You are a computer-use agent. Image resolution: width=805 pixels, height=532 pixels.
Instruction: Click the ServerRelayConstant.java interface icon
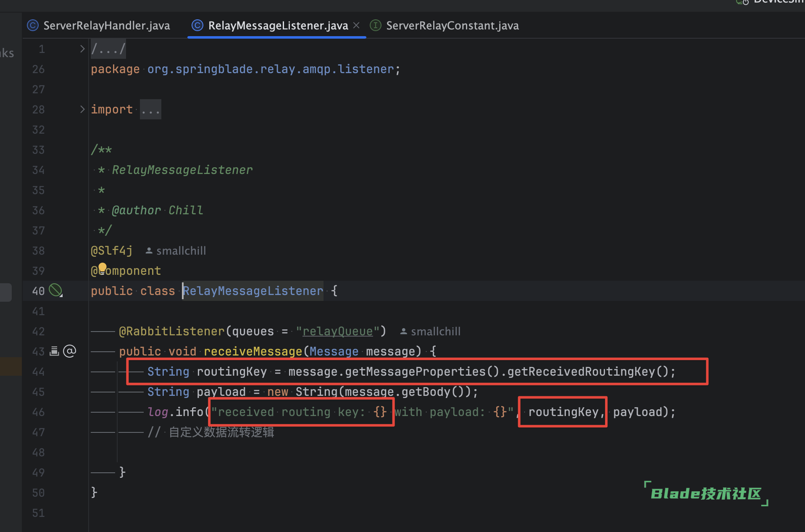pos(375,26)
